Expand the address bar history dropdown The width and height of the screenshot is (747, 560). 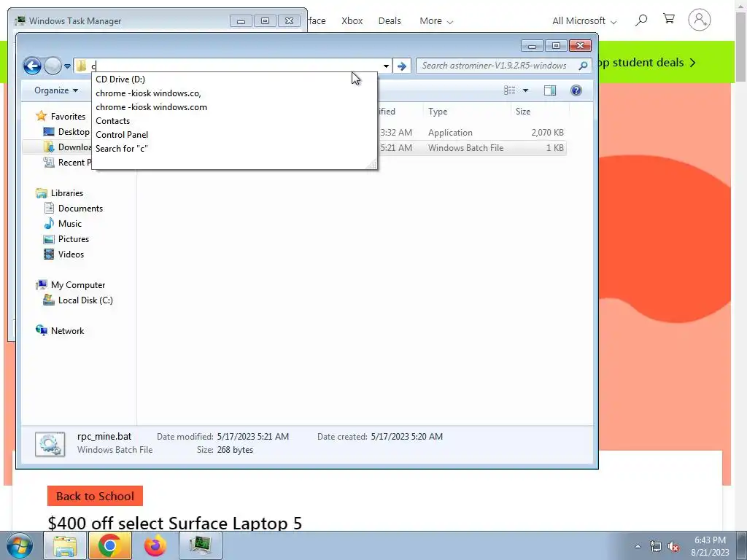pos(386,66)
